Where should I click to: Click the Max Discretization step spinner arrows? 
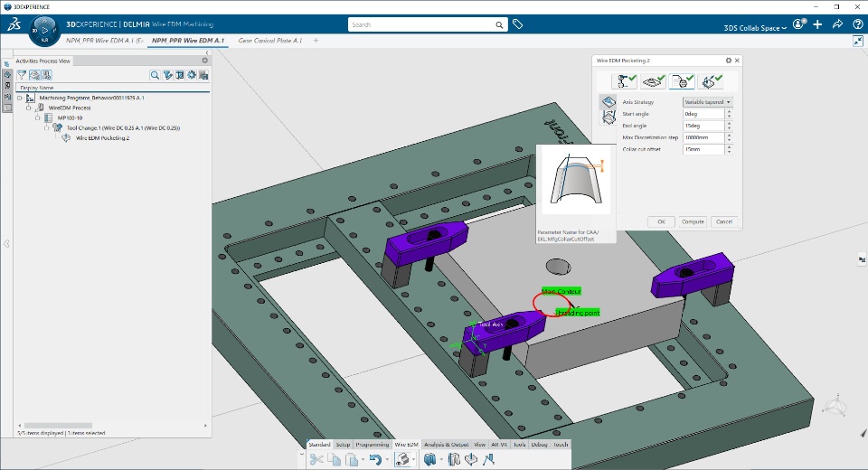[729, 137]
